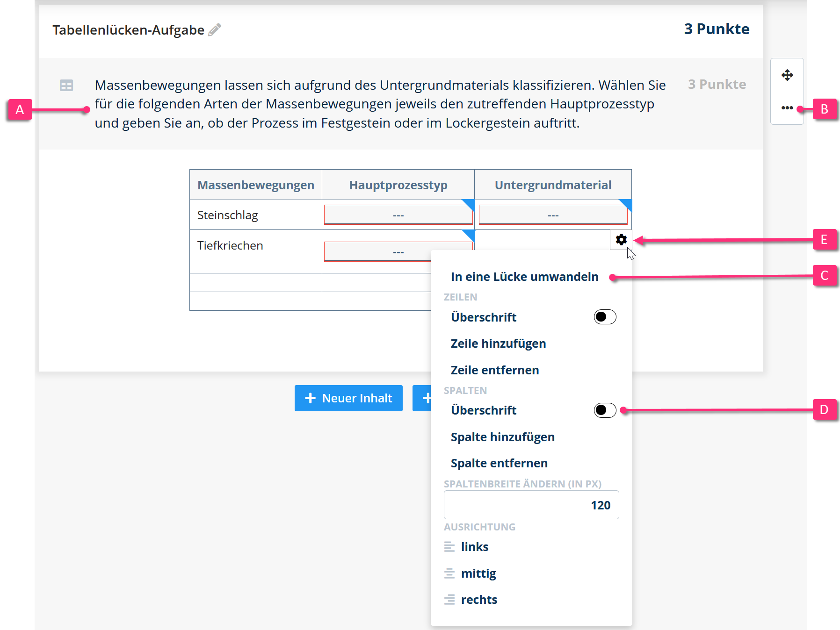Click 'Spalte entfernen' to remove a column
The height and width of the screenshot is (630, 840).
pos(499,463)
